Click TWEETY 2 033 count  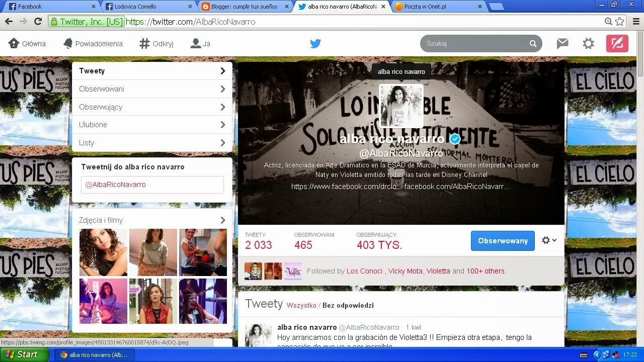(258, 241)
